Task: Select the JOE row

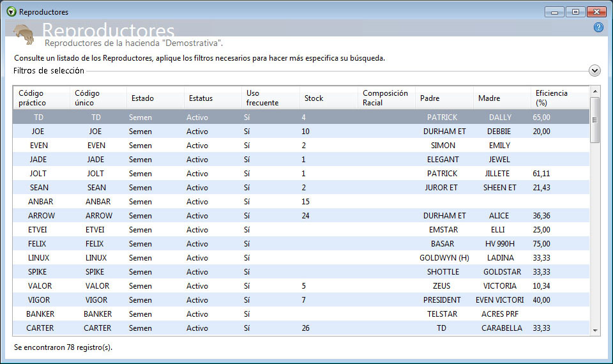Action: [301, 132]
